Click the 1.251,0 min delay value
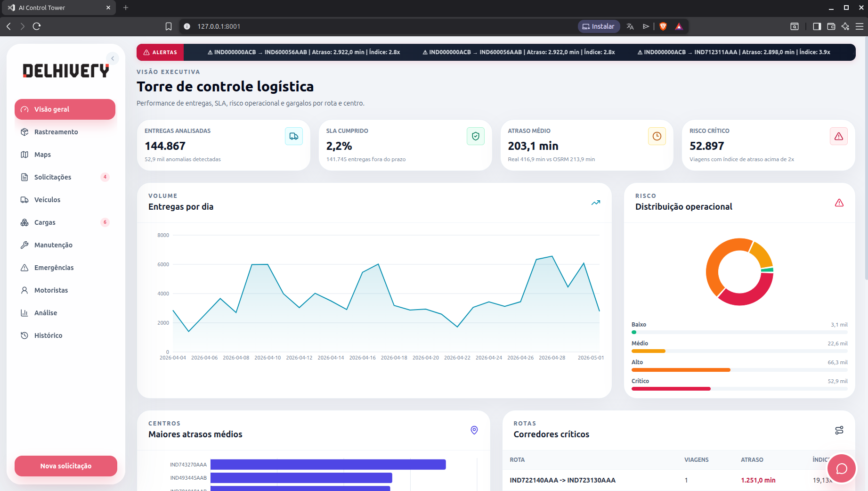 point(758,480)
